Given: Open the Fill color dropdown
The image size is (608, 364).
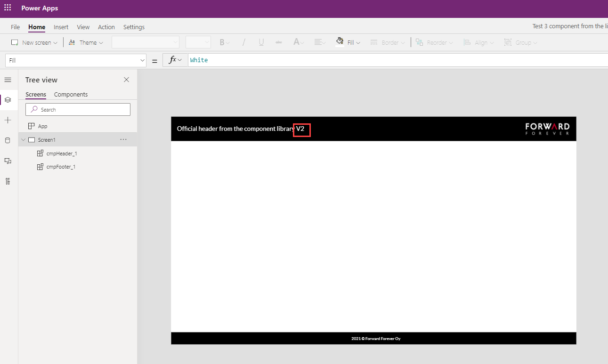Looking at the screenshot, I should [348, 42].
